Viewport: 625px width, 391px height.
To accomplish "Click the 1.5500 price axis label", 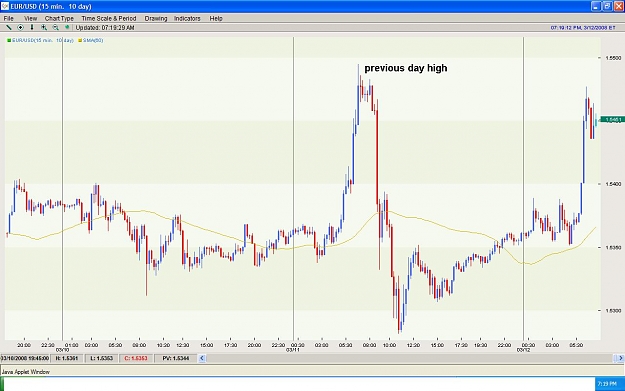I will [613, 58].
